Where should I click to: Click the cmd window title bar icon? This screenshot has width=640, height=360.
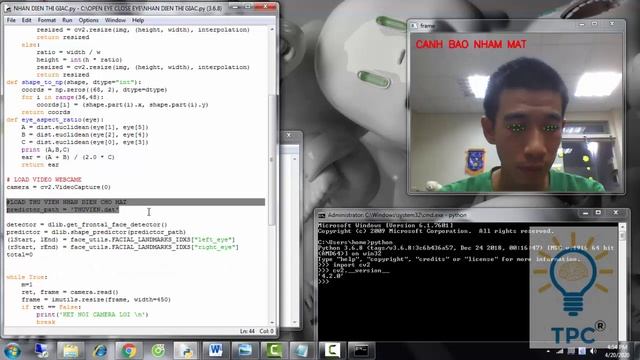coord(322,215)
